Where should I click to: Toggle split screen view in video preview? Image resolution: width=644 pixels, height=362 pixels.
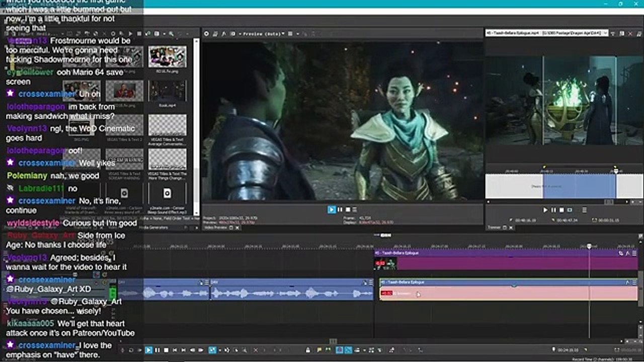pyautogui.click(x=232, y=34)
